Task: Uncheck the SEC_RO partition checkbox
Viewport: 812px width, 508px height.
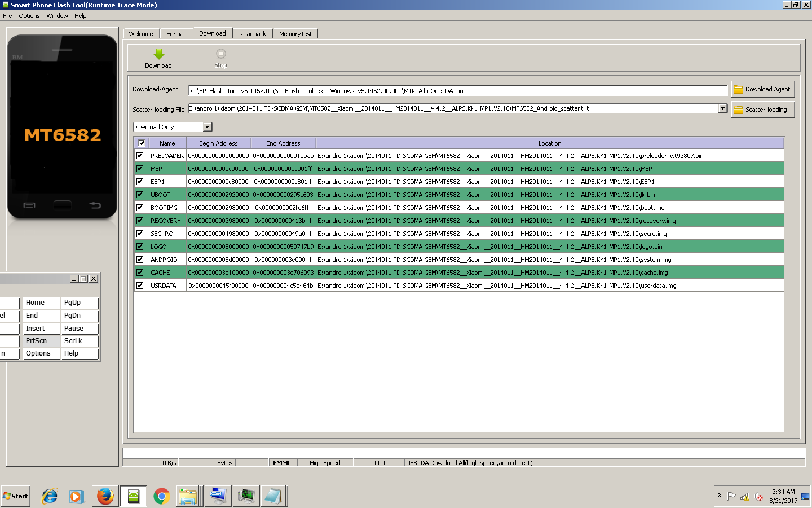Action: point(140,234)
